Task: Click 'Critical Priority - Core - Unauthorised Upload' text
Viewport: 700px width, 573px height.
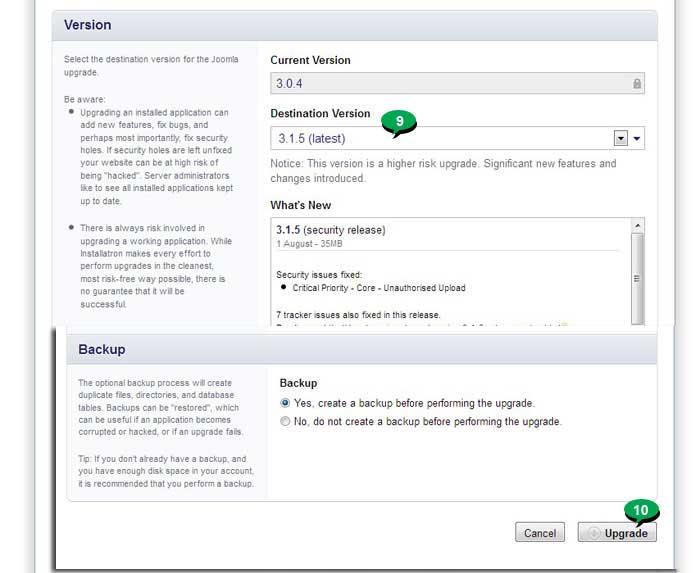Action: [379, 288]
